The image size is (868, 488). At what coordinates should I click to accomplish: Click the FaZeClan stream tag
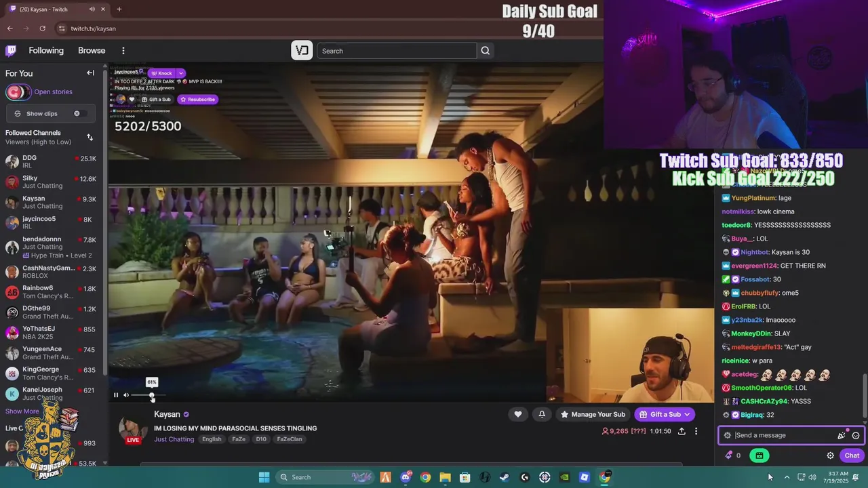[290, 439]
